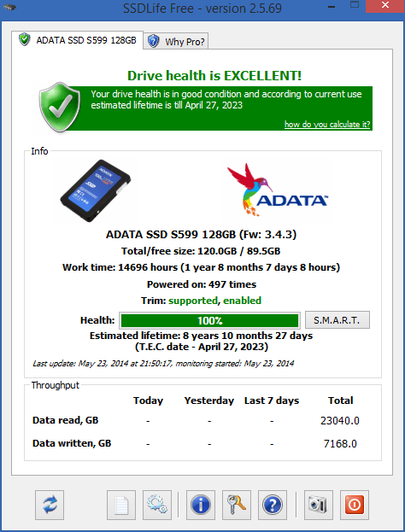Take a screenshot with the camera icon
This screenshot has height=532, width=405.
[x=319, y=505]
